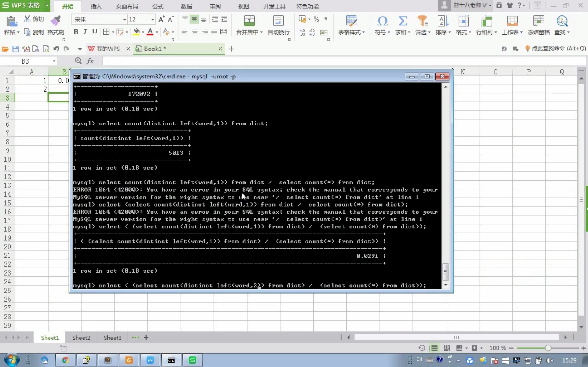This screenshot has height=367, width=588.
Task: Toggle align left button
Action: (x=184, y=32)
